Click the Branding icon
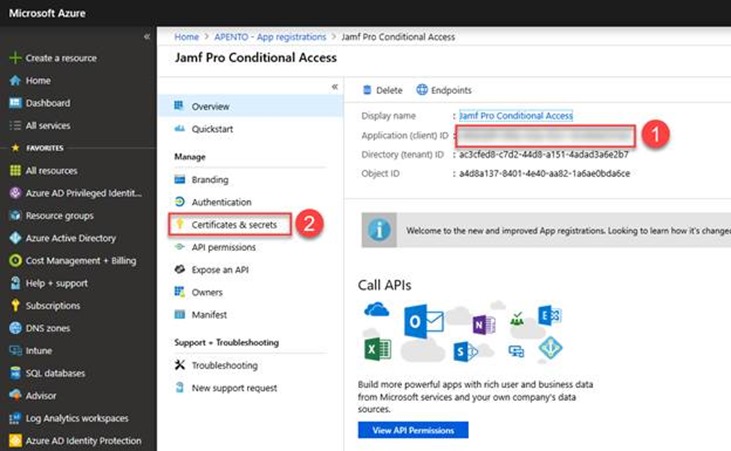The image size is (731, 451). 179,180
